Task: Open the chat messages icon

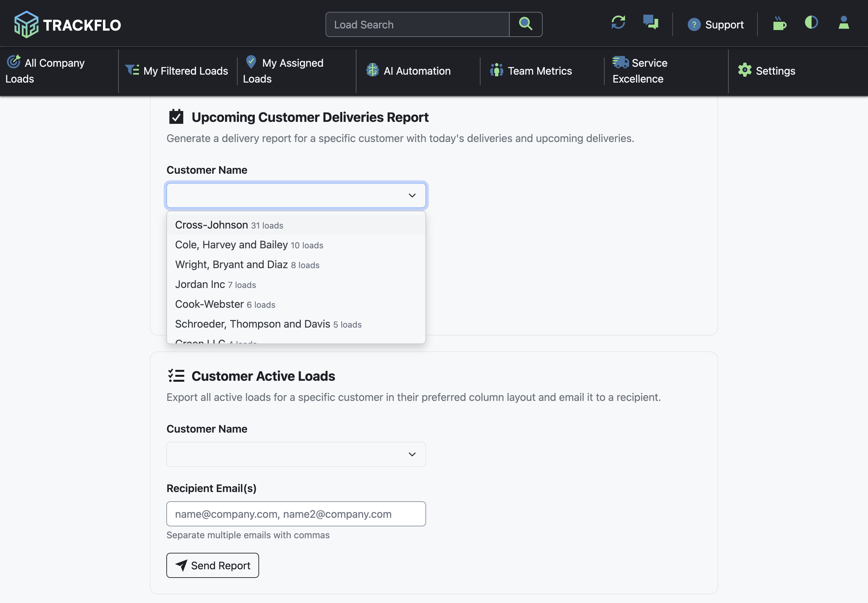Action: click(651, 22)
